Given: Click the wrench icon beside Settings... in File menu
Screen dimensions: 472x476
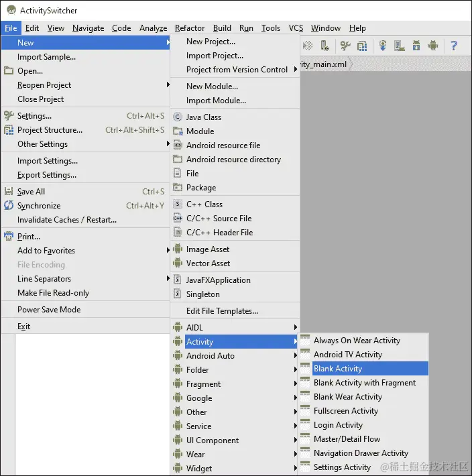Looking at the screenshot, I should tap(9, 115).
